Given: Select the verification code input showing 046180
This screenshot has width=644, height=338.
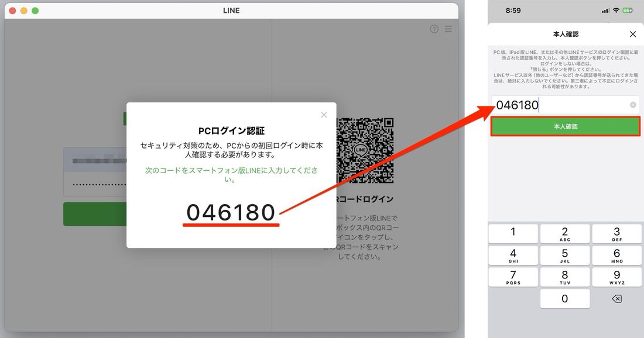Looking at the screenshot, I should [562, 105].
